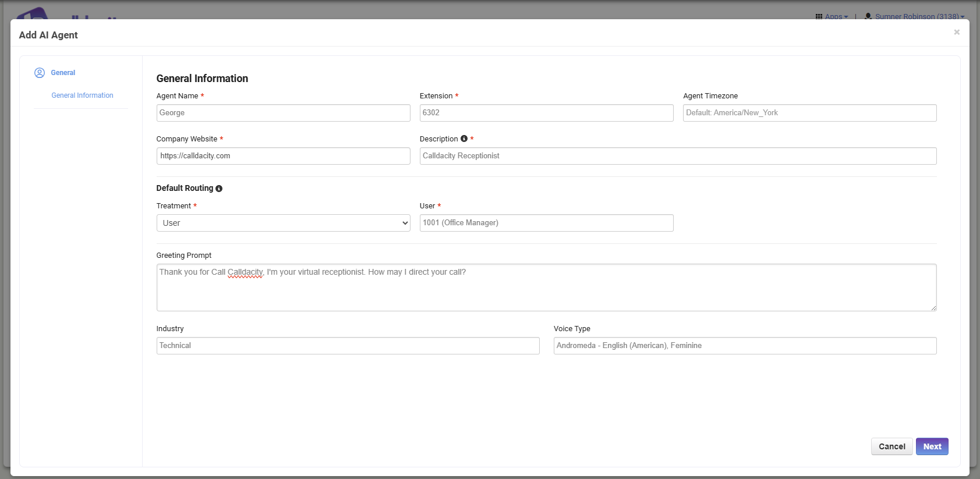Focus the Extension input field
The image size is (980, 479).
(546, 113)
